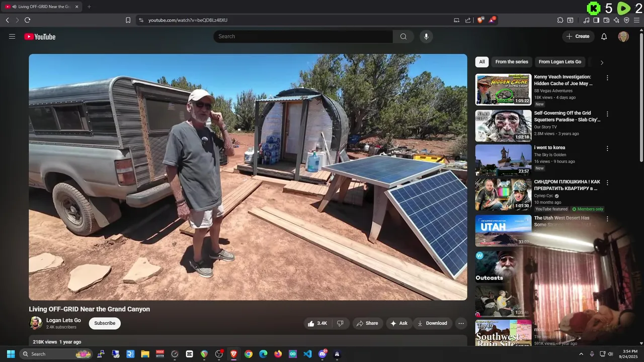Screen dimensions: 644x362
Task: Open Brave VPN shield icon
Action: pos(626,20)
